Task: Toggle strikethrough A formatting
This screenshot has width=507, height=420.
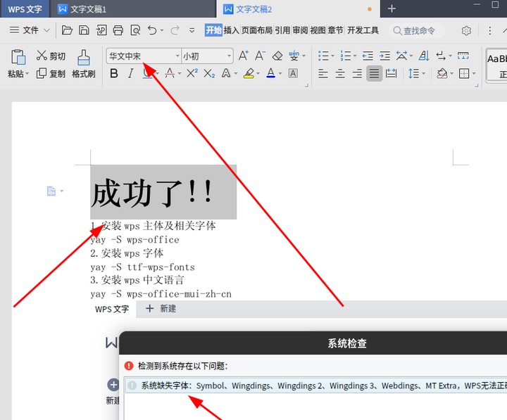Action: click(x=170, y=74)
